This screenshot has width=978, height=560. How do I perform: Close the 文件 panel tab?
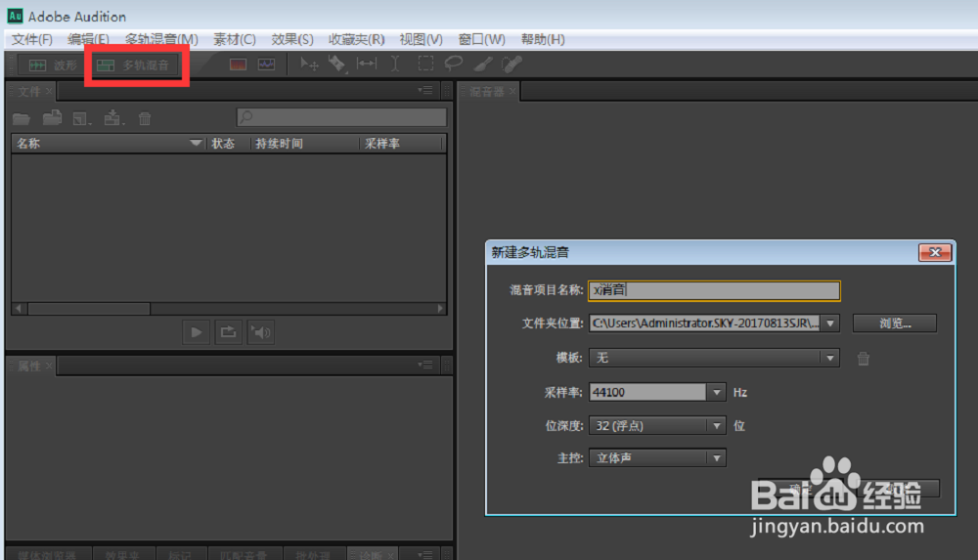tap(49, 92)
